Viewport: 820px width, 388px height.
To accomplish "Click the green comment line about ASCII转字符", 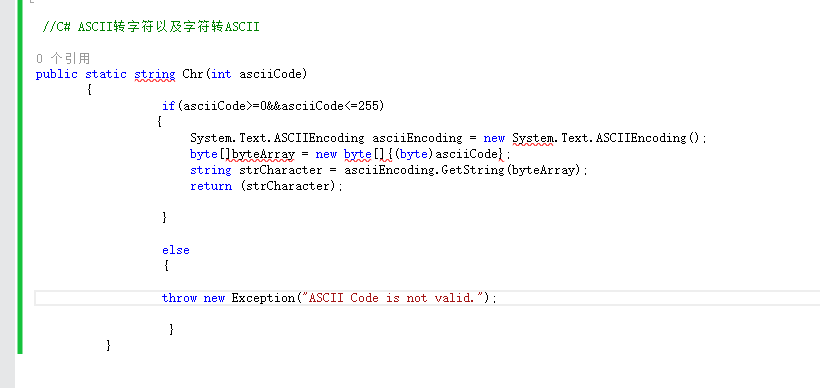I will pyautogui.click(x=151, y=27).
